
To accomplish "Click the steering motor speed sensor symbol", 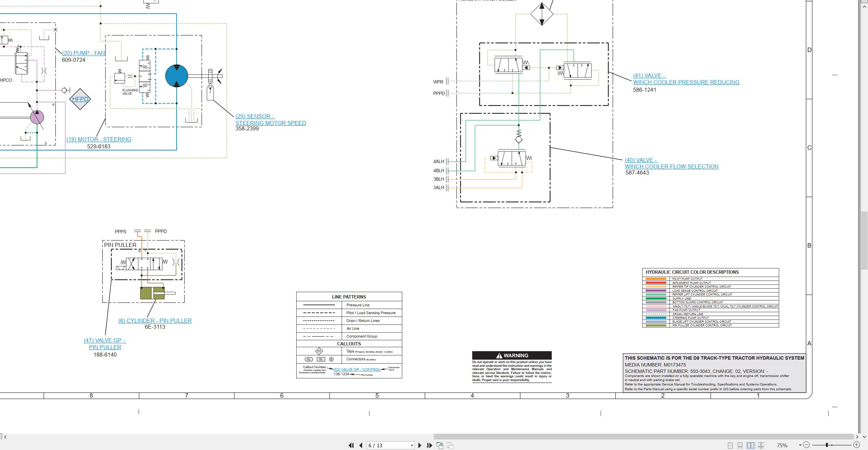I will 210,92.
